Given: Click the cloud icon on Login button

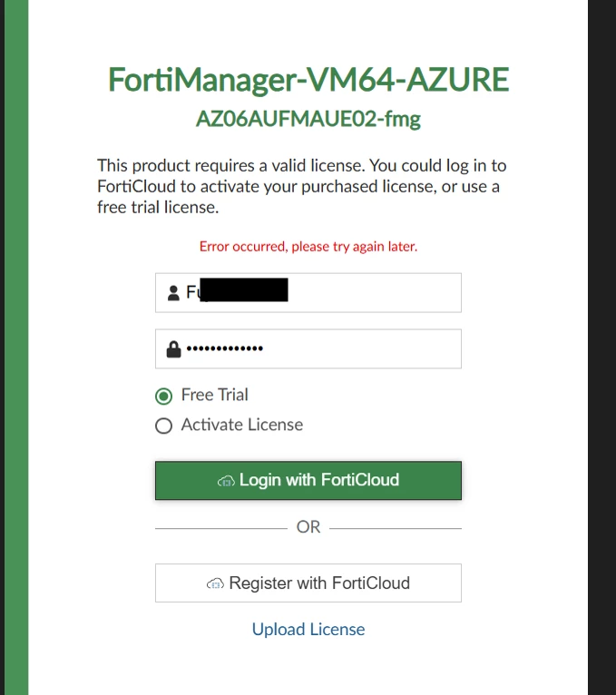Looking at the screenshot, I should click(x=226, y=481).
